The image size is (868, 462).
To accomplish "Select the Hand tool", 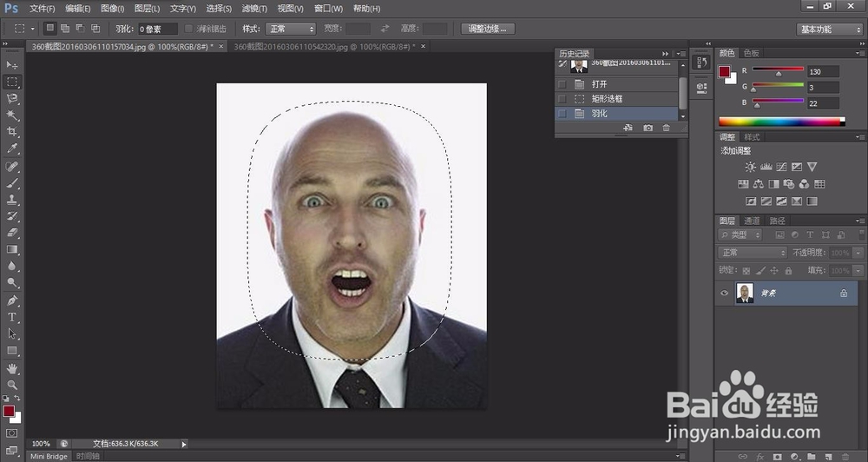I will (x=11, y=368).
